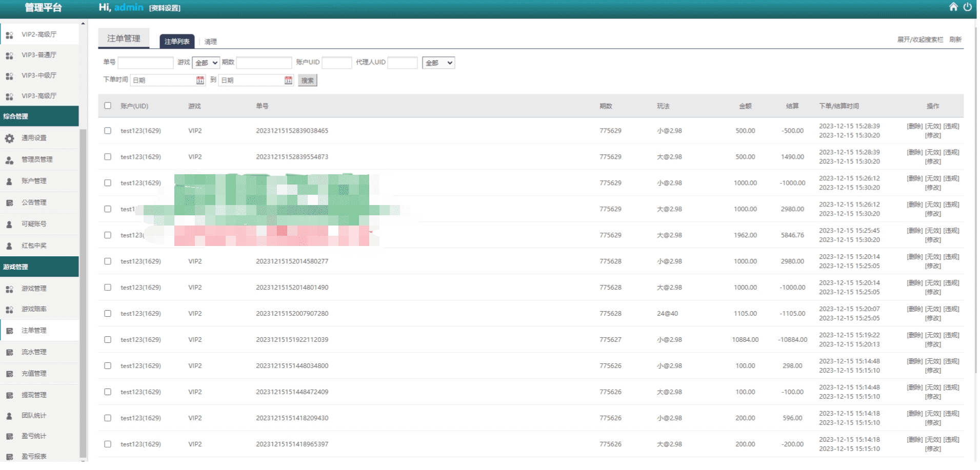Click the icon beside 流水管理
The width and height of the screenshot is (980, 470).
9,353
